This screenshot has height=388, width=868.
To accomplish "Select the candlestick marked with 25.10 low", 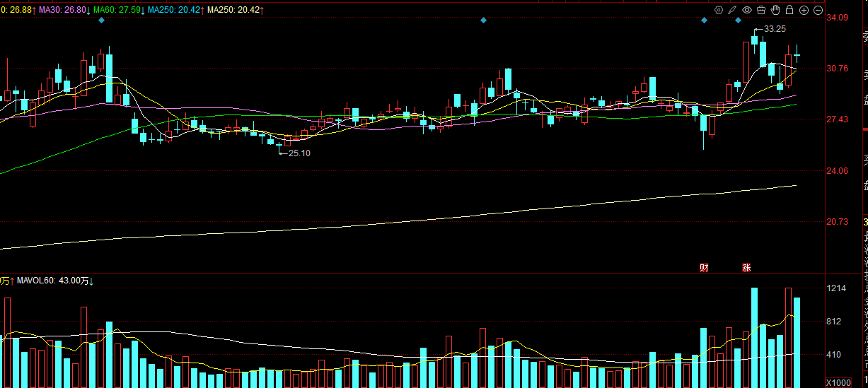I will pos(279,144).
